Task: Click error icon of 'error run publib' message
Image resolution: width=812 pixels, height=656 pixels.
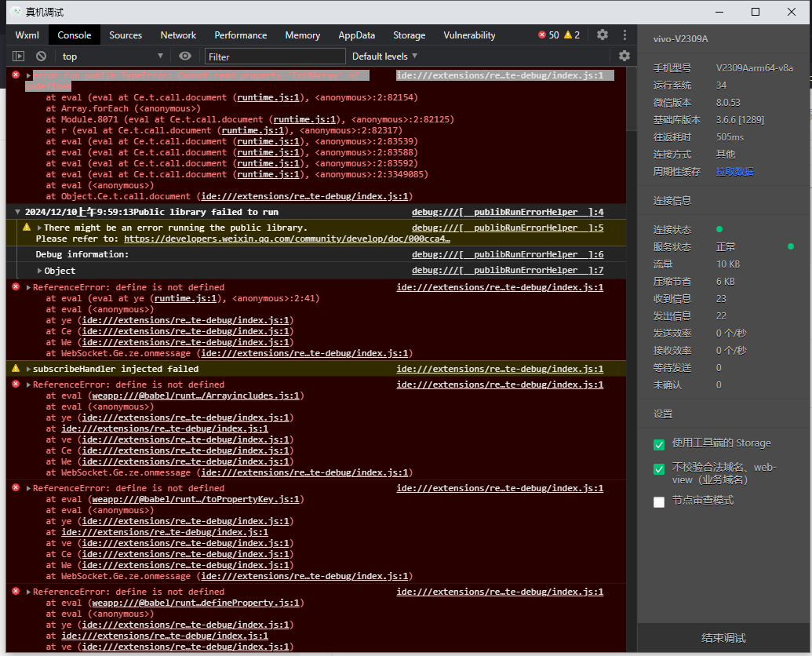Action: coord(16,75)
